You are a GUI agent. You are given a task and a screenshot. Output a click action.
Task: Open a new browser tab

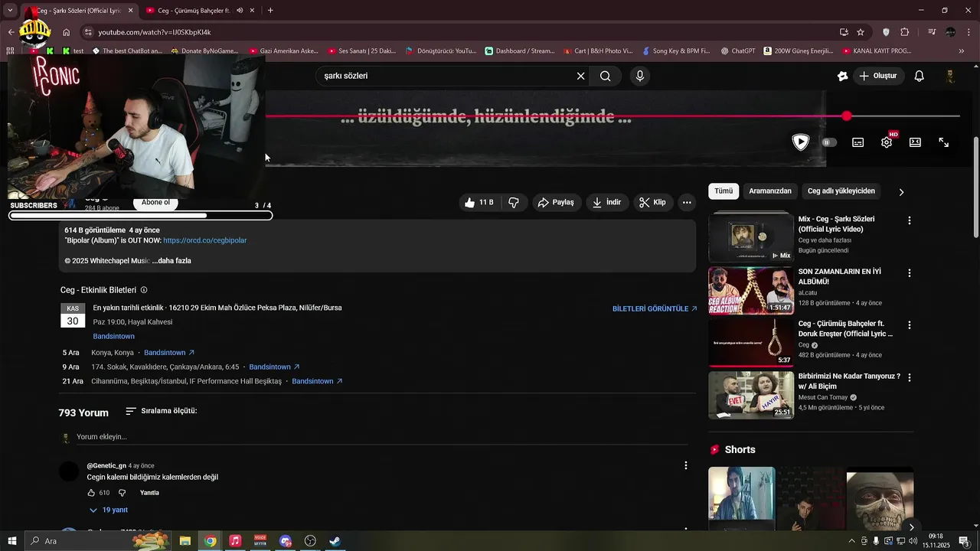coord(270,11)
